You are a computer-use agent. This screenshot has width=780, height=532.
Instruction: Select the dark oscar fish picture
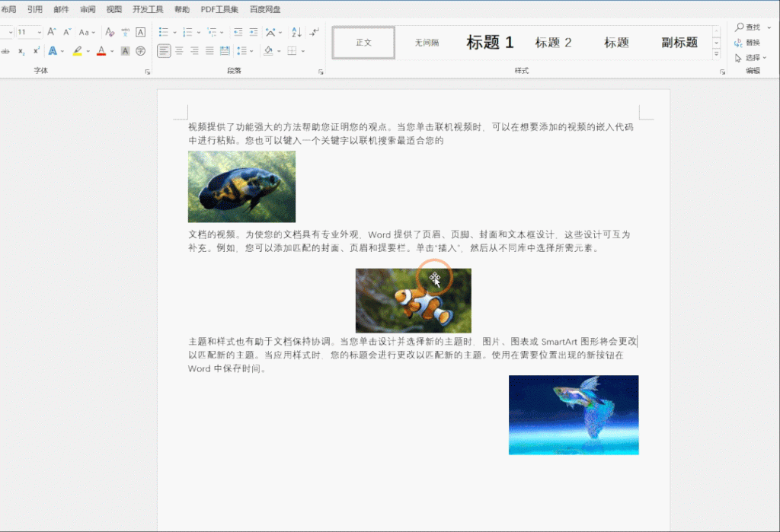[241, 186]
